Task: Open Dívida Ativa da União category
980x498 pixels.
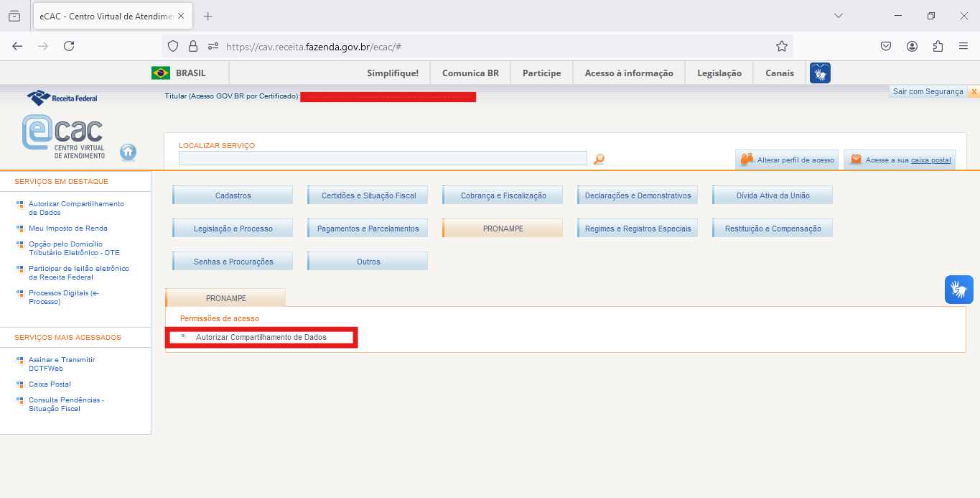Action: coord(773,195)
